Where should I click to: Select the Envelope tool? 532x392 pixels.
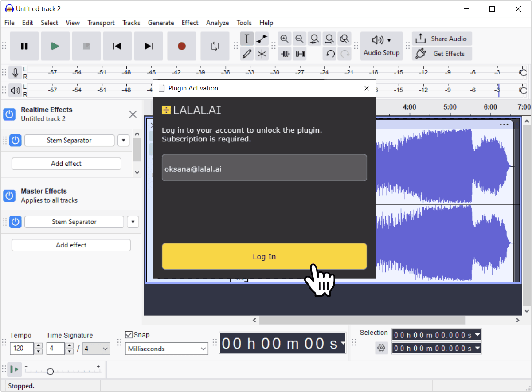click(262, 39)
